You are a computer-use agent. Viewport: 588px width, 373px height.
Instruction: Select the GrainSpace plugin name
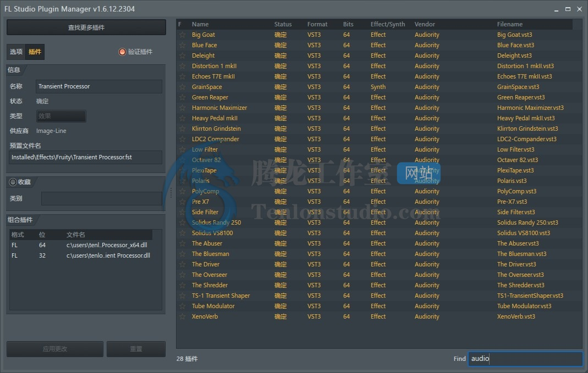(x=207, y=87)
